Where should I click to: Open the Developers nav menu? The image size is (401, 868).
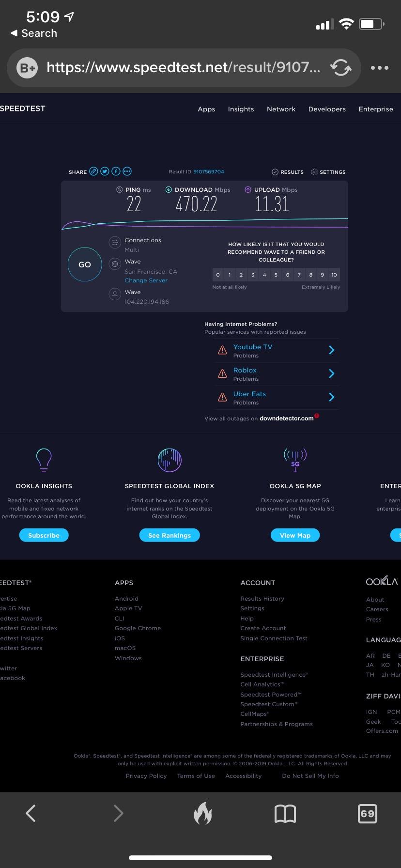pyautogui.click(x=327, y=109)
